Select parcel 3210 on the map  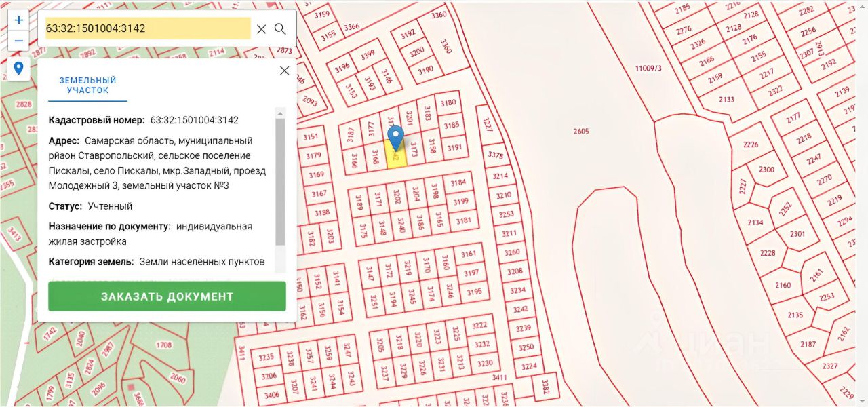click(x=504, y=195)
